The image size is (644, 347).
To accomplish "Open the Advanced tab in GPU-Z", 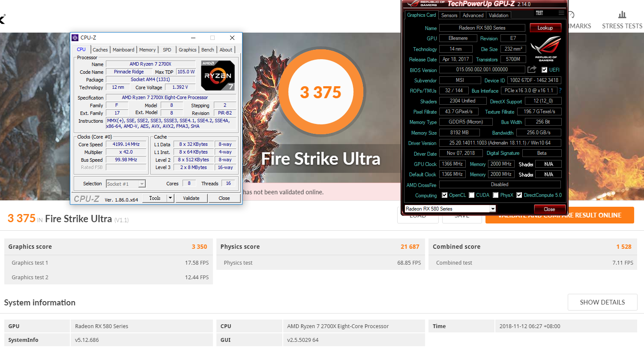I will click(473, 15).
